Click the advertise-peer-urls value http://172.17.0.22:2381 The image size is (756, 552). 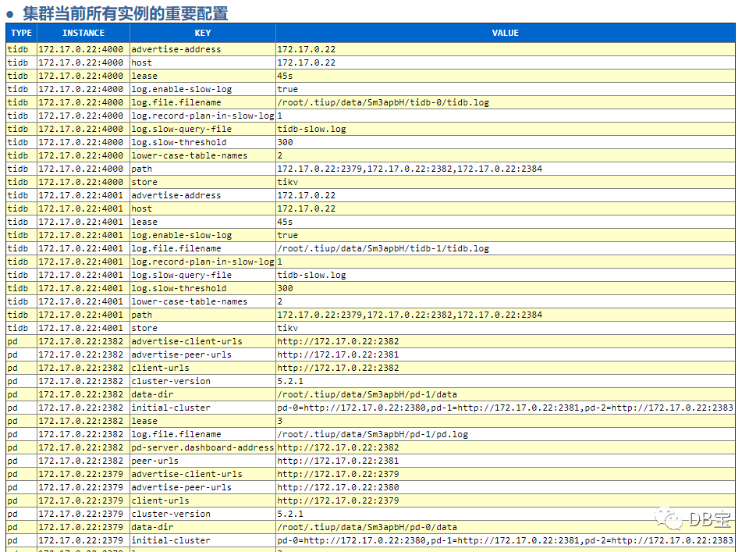[x=338, y=354]
